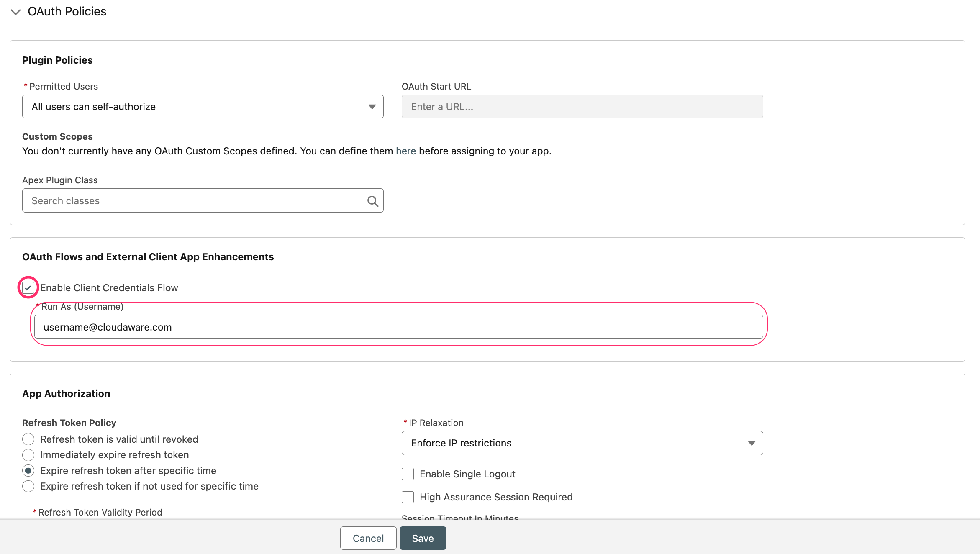980x554 pixels.
Task: Enable Single Logout checkbox
Action: [x=407, y=474]
